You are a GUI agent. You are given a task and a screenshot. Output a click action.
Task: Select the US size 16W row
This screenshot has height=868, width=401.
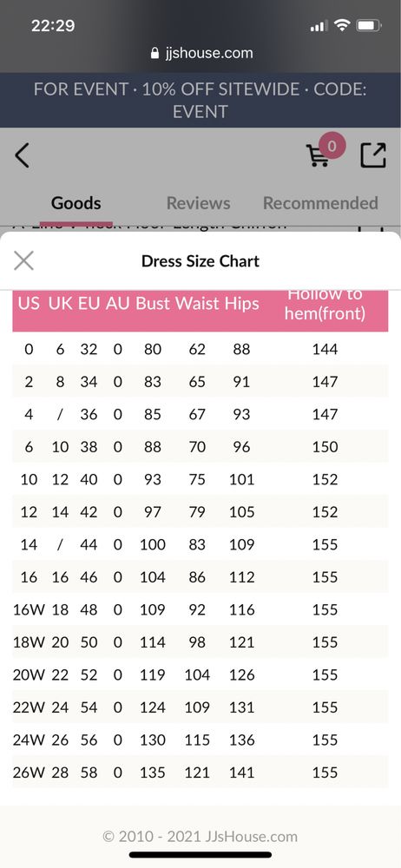(x=200, y=609)
